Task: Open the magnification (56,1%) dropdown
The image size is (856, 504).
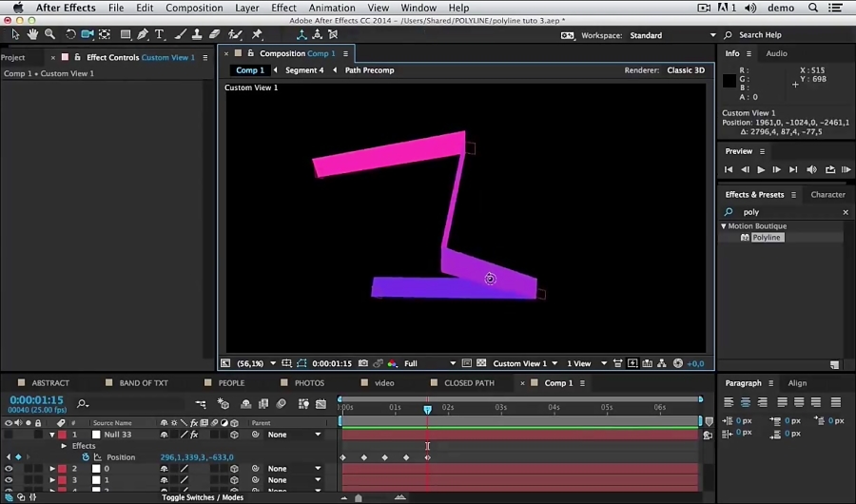Action: click(x=256, y=363)
